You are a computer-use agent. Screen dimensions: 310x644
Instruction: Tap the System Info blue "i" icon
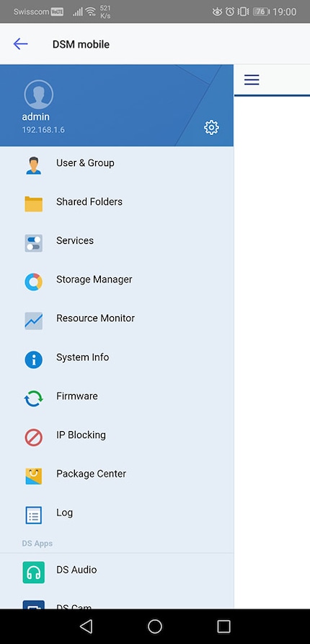coord(34,360)
